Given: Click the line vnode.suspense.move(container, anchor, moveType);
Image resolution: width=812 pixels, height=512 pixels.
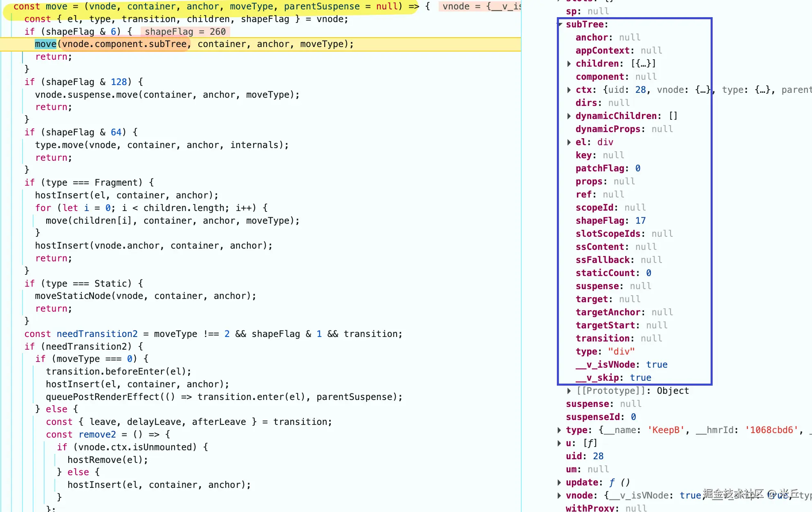Looking at the screenshot, I should click(x=167, y=95).
